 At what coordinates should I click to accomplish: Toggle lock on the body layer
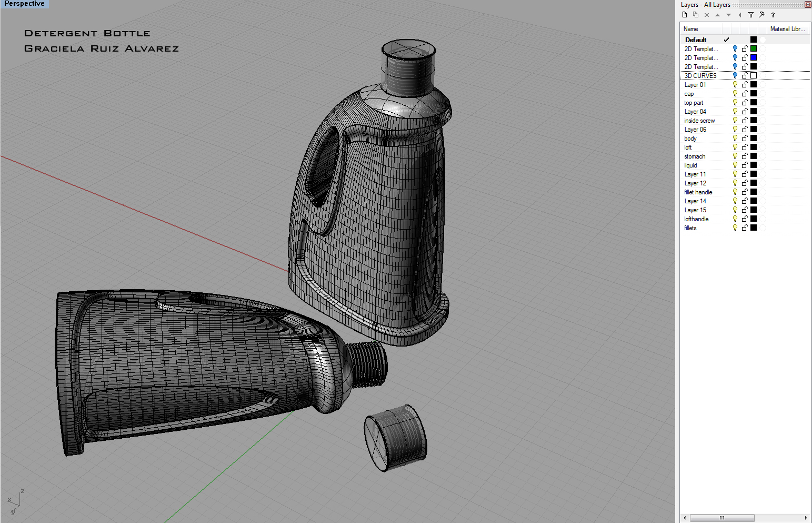745,138
